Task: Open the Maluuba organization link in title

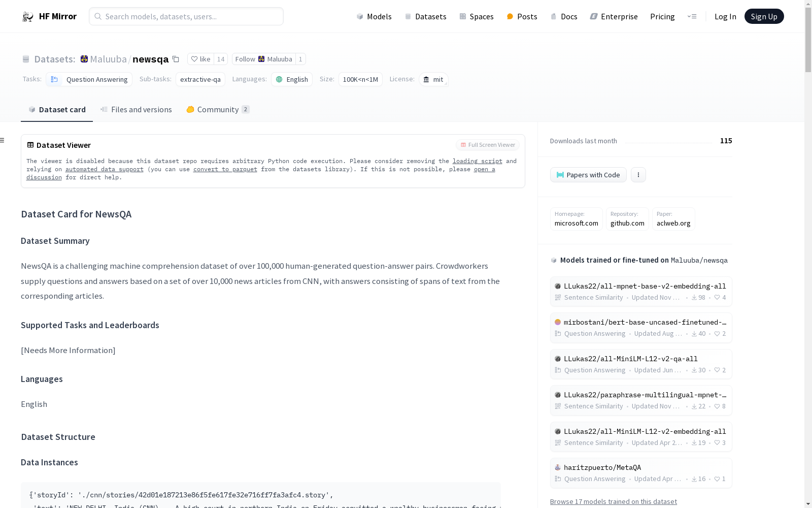Action: click(x=108, y=59)
